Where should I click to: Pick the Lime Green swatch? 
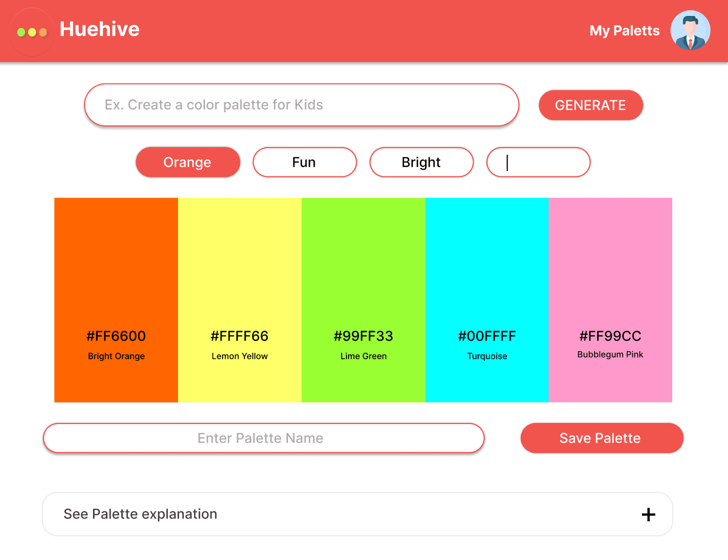pyautogui.click(x=363, y=266)
